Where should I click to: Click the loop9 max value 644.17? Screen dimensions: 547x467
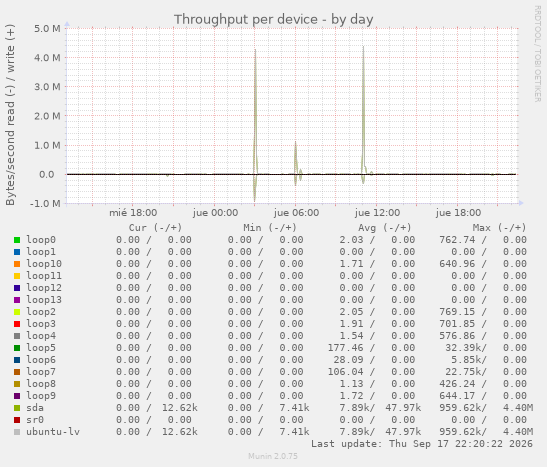457,396
